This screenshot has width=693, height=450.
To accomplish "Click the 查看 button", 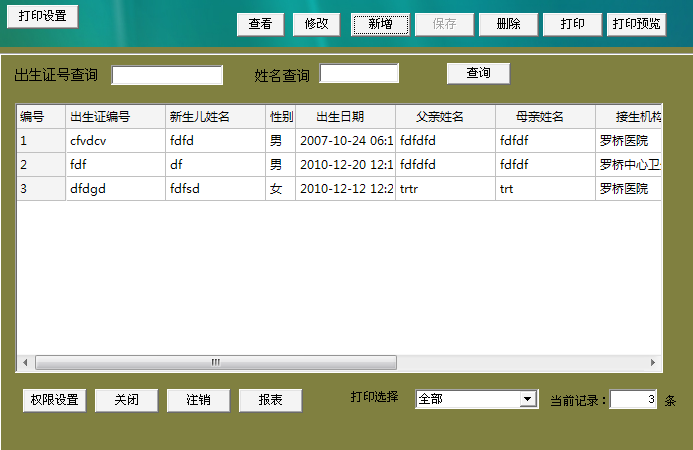I will pyautogui.click(x=260, y=24).
